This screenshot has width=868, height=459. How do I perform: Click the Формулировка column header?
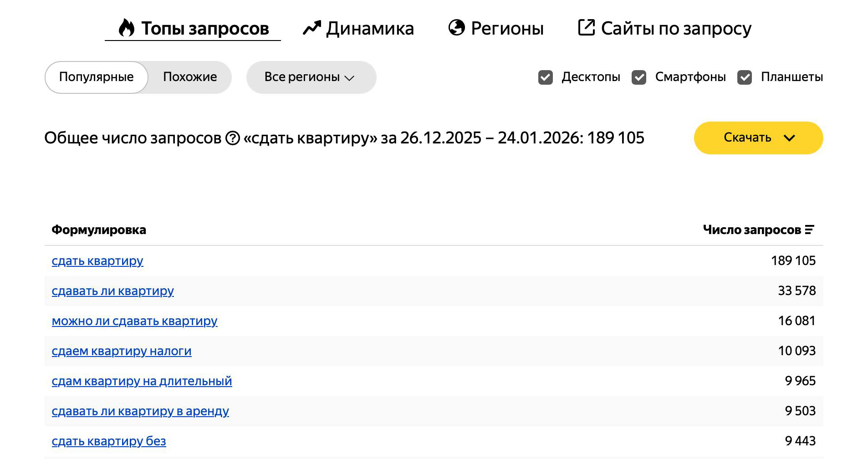tap(99, 230)
